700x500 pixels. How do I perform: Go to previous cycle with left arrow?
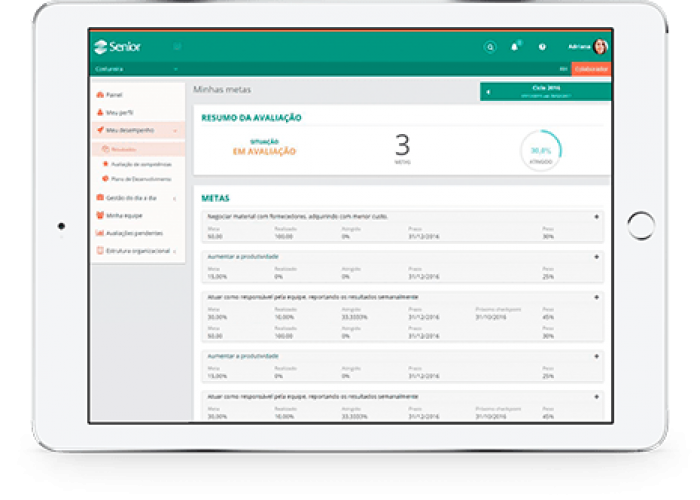[488, 92]
